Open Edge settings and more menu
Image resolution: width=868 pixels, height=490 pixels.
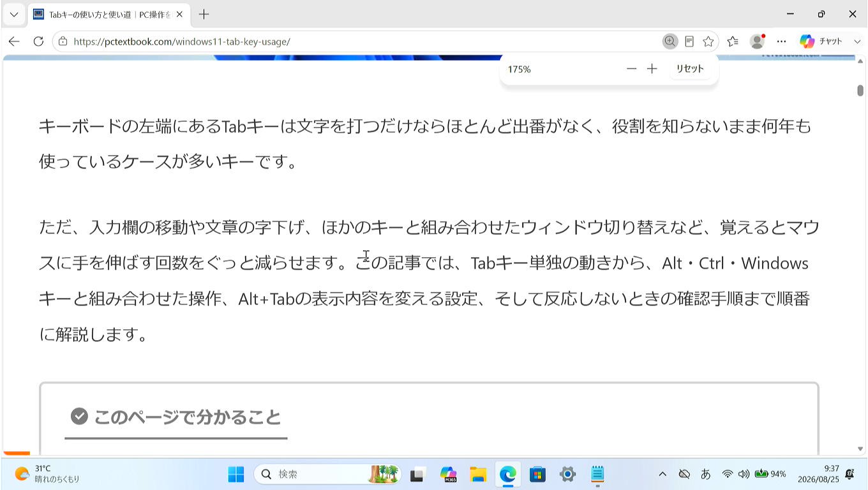pos(782,41)
